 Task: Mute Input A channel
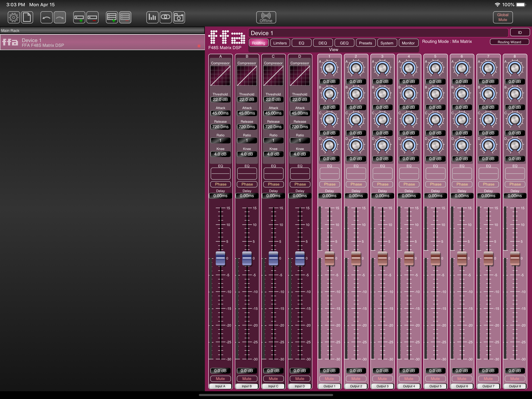click(x=220, y=379)
